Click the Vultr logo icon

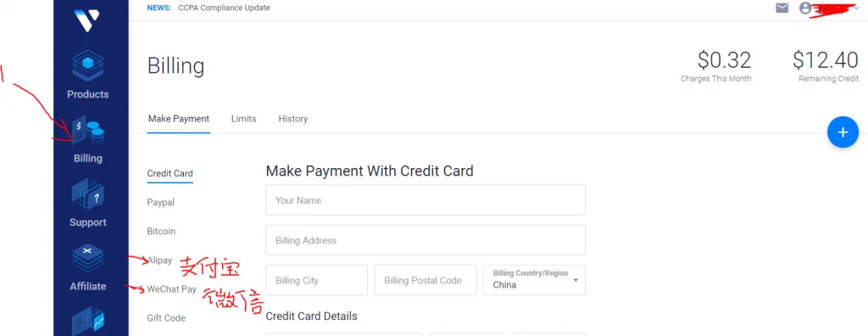point(87,20)
